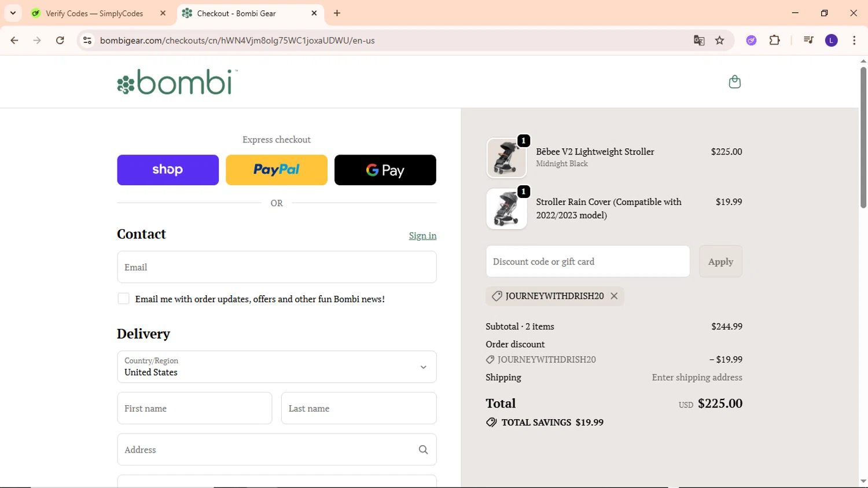Open the shopping bag cart icon
Image resolution: width=868 pixels, height=488 pixels.
734,82
